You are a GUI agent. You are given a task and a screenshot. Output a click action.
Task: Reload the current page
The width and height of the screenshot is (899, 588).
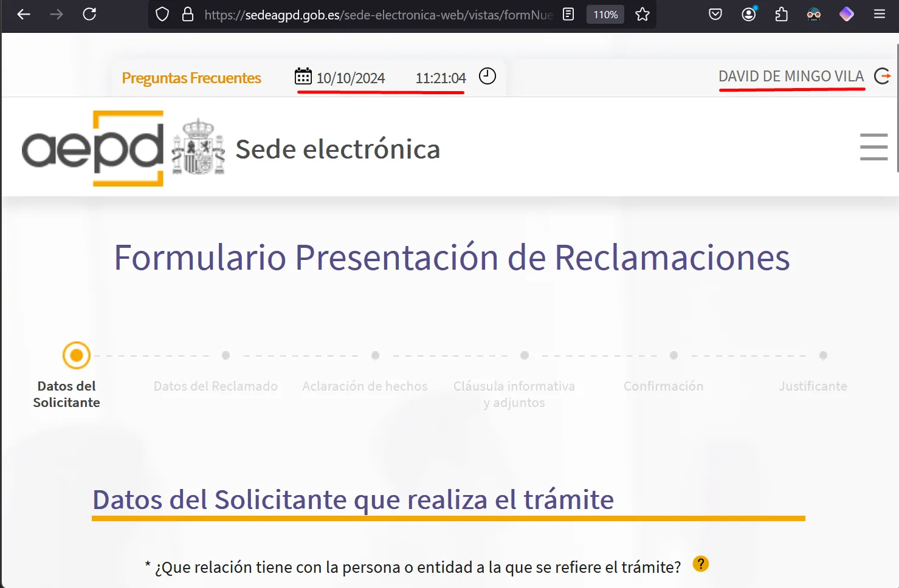89,14
